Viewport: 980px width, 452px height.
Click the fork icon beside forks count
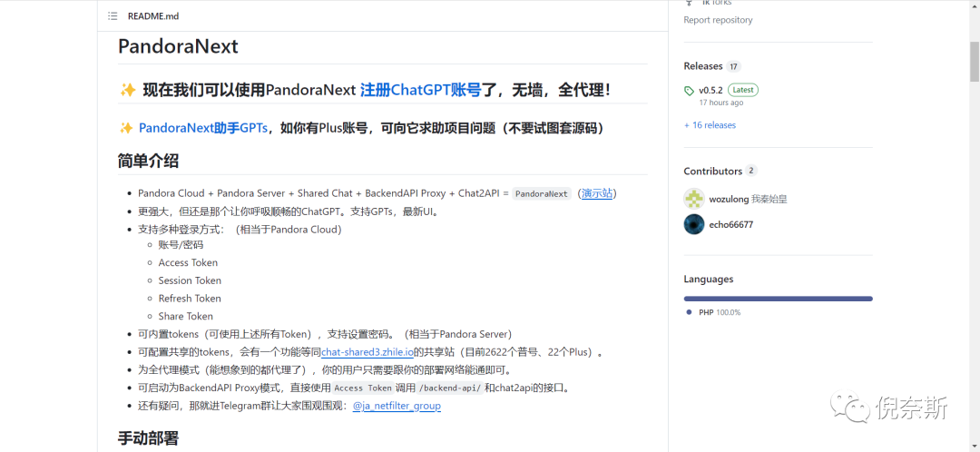pos(689,3)
